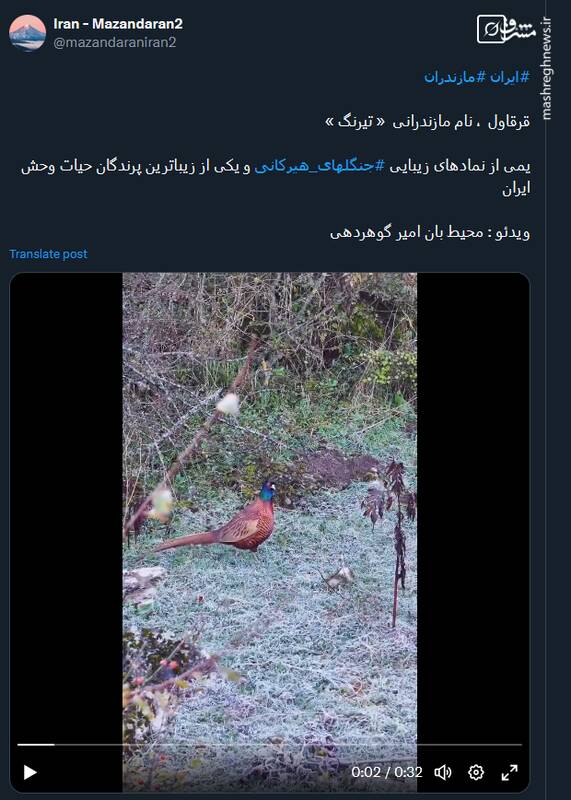Mute the video with the speaker icon
571x800 pixels.
442,772
